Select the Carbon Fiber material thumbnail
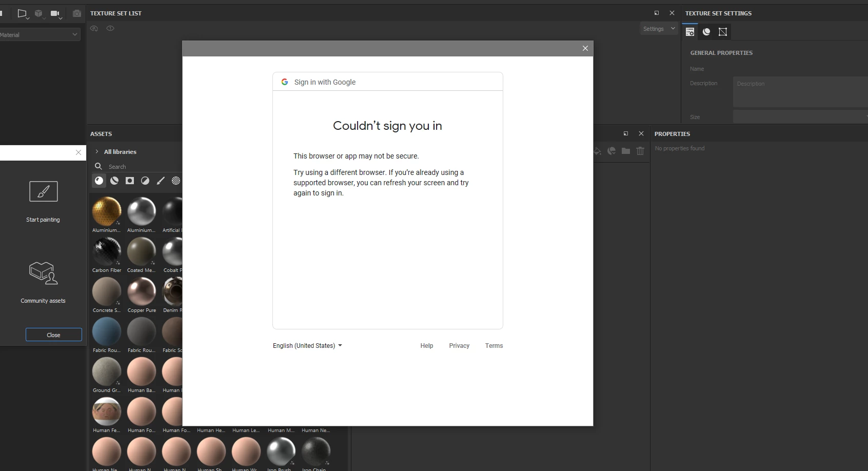 click(107, 251)
